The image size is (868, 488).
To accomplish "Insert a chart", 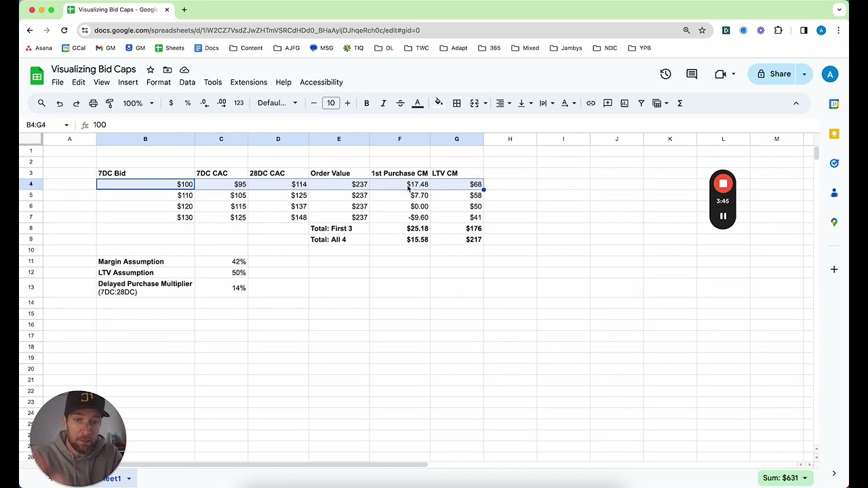I will click(625, 103).
